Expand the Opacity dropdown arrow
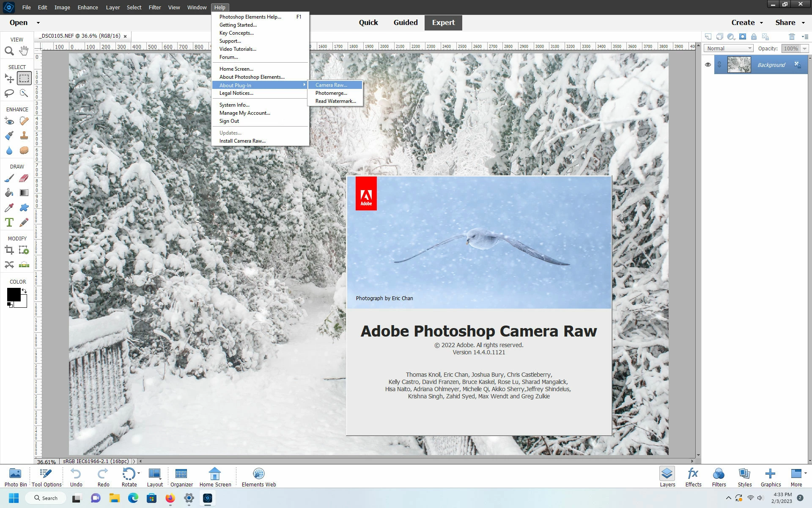The image size is (812, 508). pos(804,48)
